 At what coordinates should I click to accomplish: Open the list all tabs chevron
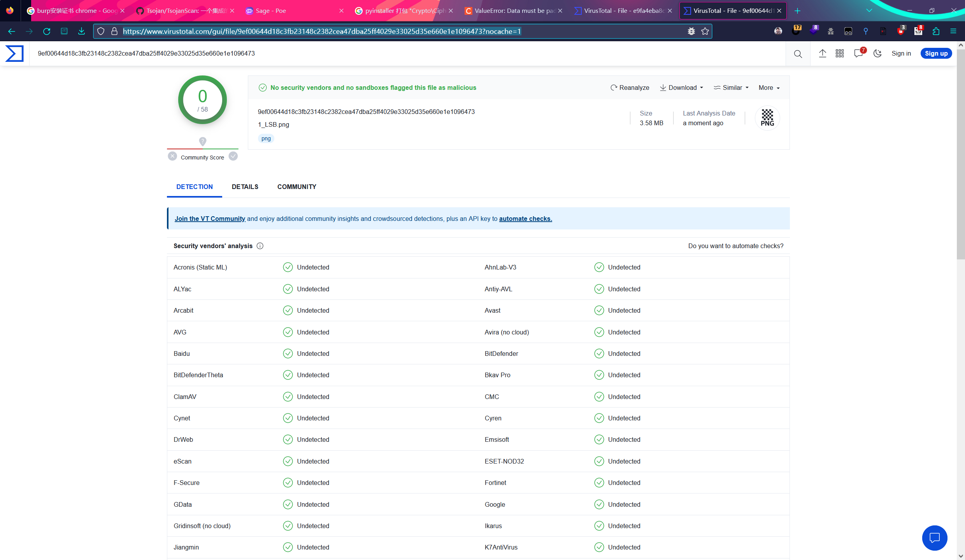click(x=869, y=10)
